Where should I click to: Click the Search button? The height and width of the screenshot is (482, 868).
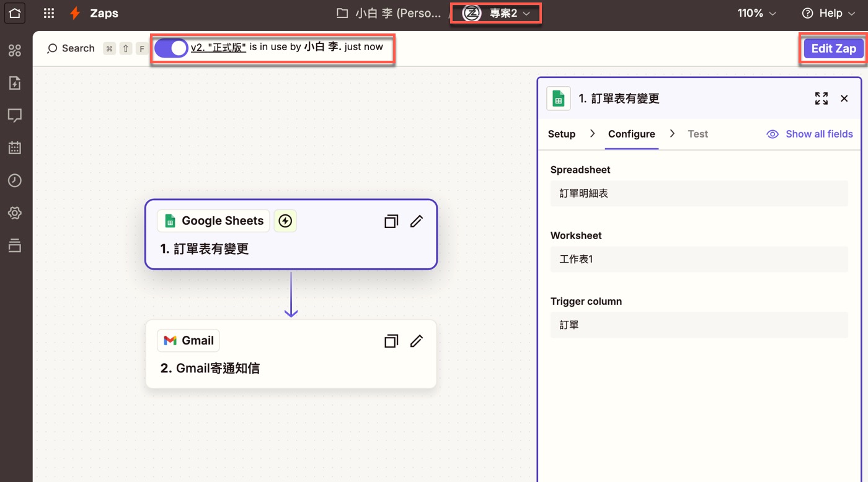[71, 48]
